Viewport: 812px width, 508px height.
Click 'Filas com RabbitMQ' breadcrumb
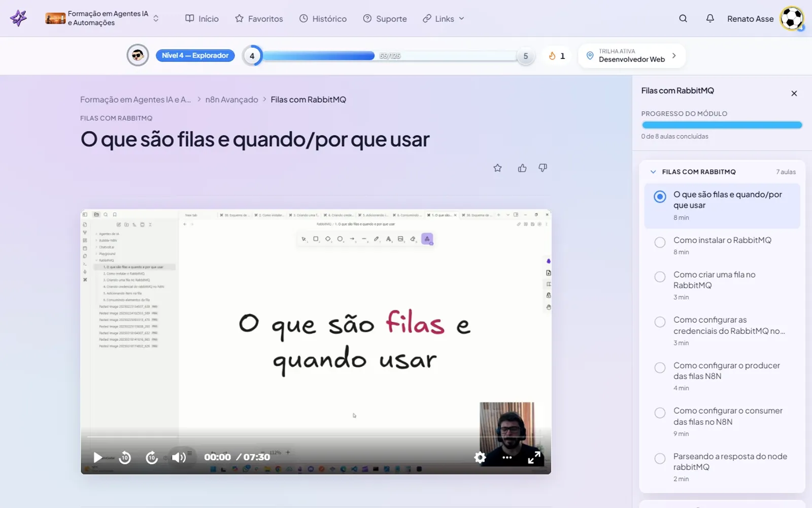click(308, 100)
